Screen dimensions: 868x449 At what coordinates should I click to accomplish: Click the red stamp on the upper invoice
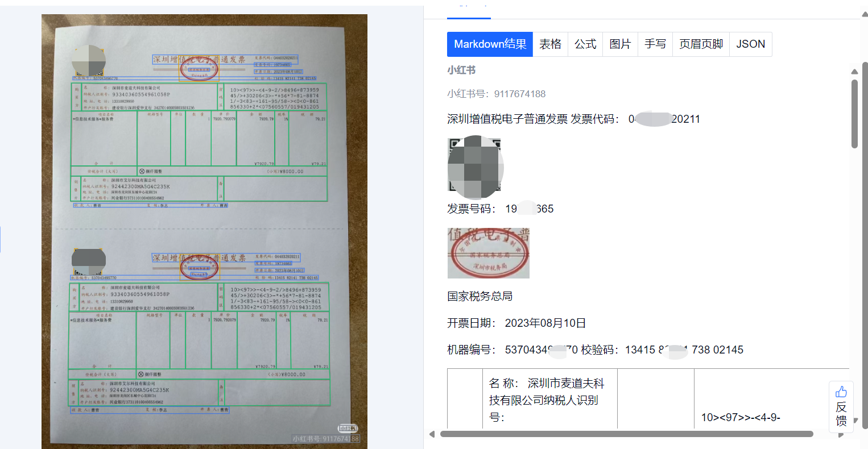coord(199,70)
